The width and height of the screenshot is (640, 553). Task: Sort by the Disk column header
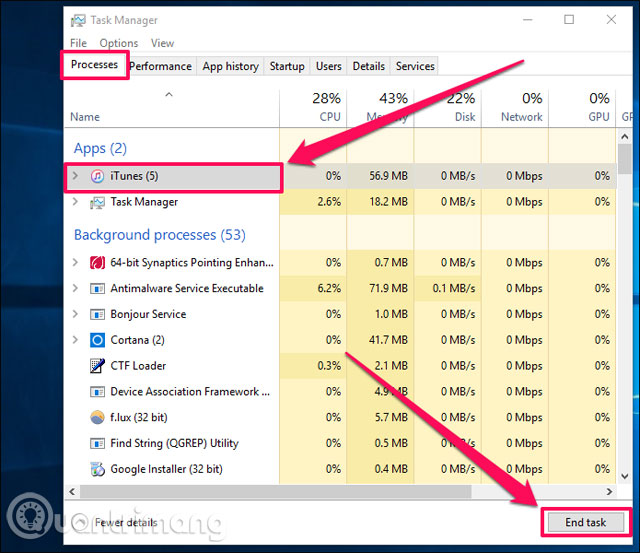(448, 108)
